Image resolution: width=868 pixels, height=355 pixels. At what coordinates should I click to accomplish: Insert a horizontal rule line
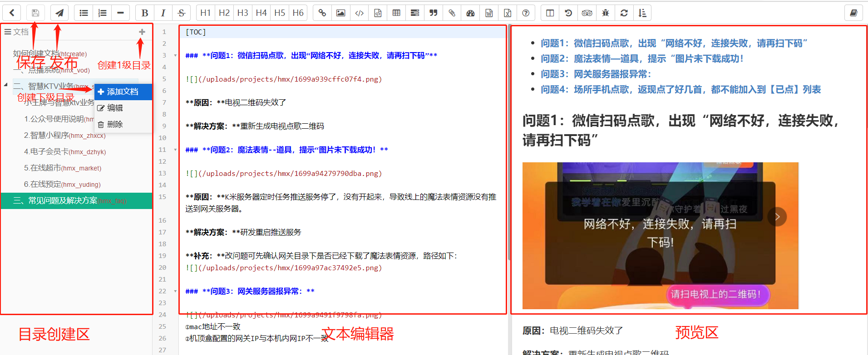(120, 13)
